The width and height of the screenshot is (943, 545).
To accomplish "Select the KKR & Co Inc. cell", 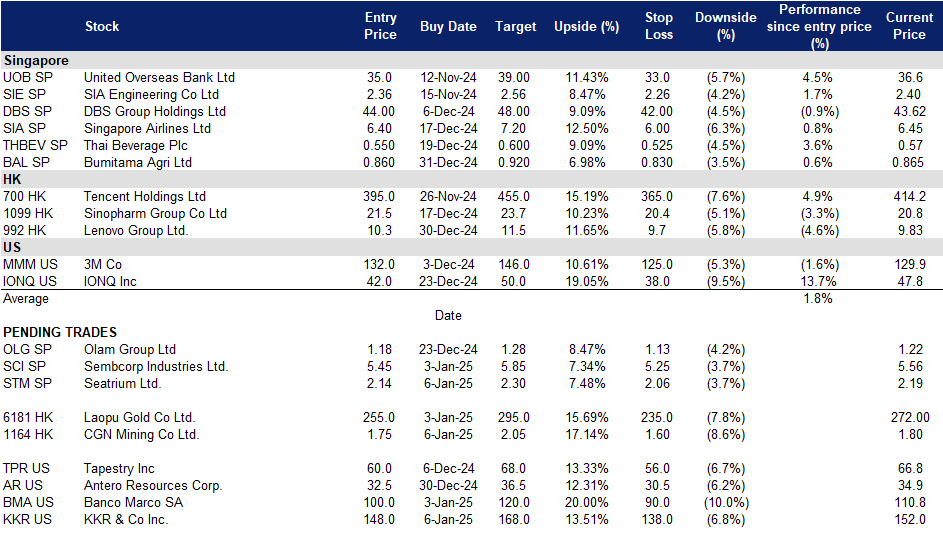I will click(x=126, y=519).
